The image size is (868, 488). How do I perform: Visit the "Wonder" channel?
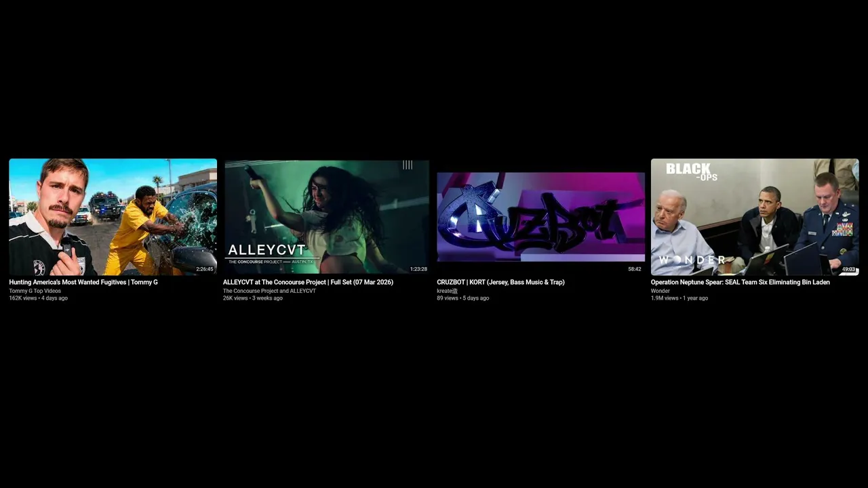tap(660, 291)
